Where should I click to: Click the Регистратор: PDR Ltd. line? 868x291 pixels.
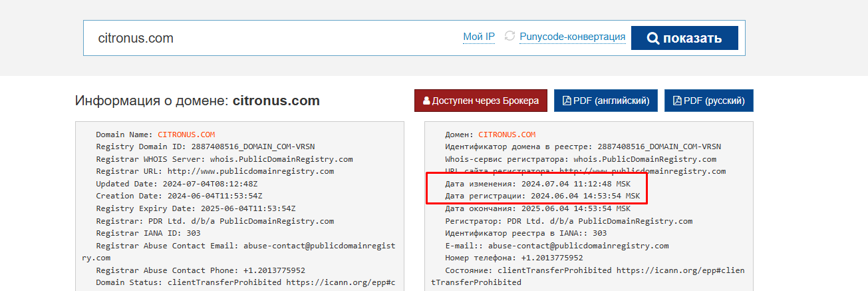point(569,220)
